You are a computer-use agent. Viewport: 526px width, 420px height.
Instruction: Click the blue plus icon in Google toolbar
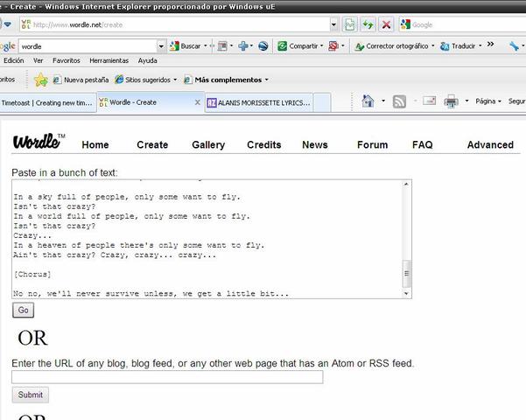pos(243,46)
